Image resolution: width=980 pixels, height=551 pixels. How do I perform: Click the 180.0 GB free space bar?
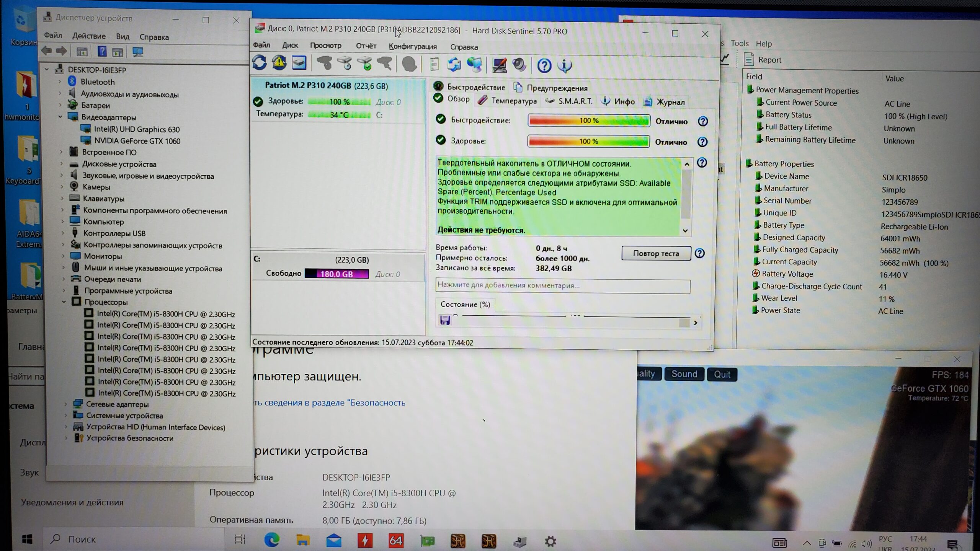click(x=336, y=274)
